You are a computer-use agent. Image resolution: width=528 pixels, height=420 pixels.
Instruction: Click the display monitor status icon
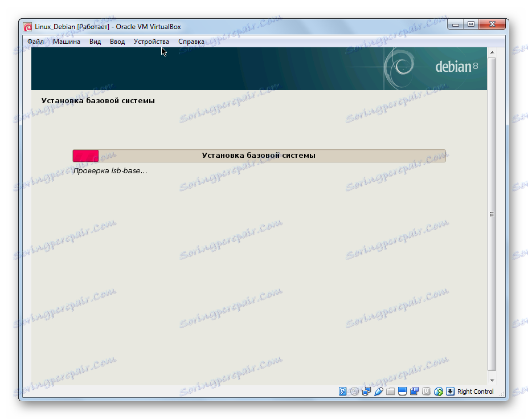[x=402, y=391]
